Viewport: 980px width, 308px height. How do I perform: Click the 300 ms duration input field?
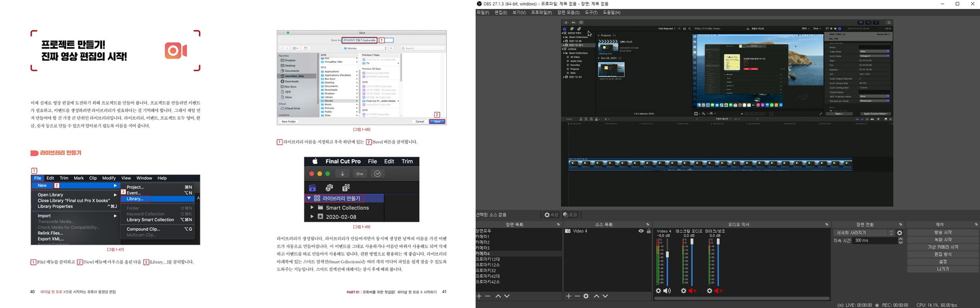pos(875,241)
